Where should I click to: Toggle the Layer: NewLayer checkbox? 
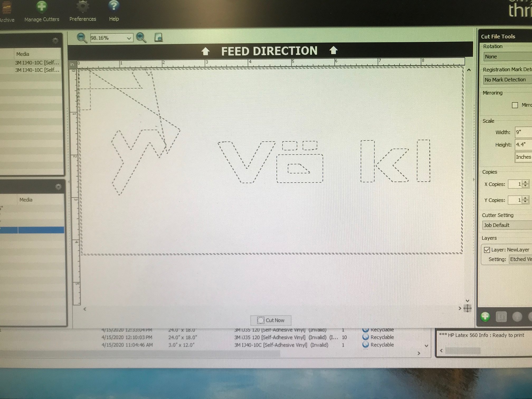[487, 250]
